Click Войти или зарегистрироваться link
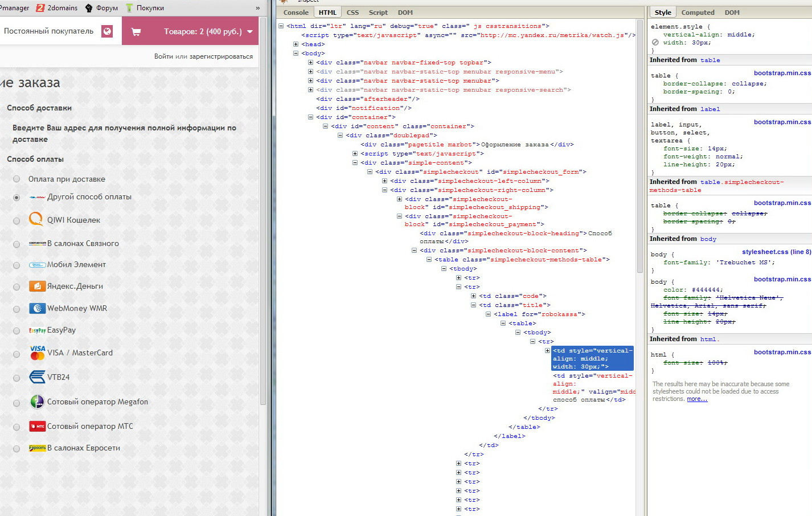This screenshot has height=516, width=812. tap(203, 56)
